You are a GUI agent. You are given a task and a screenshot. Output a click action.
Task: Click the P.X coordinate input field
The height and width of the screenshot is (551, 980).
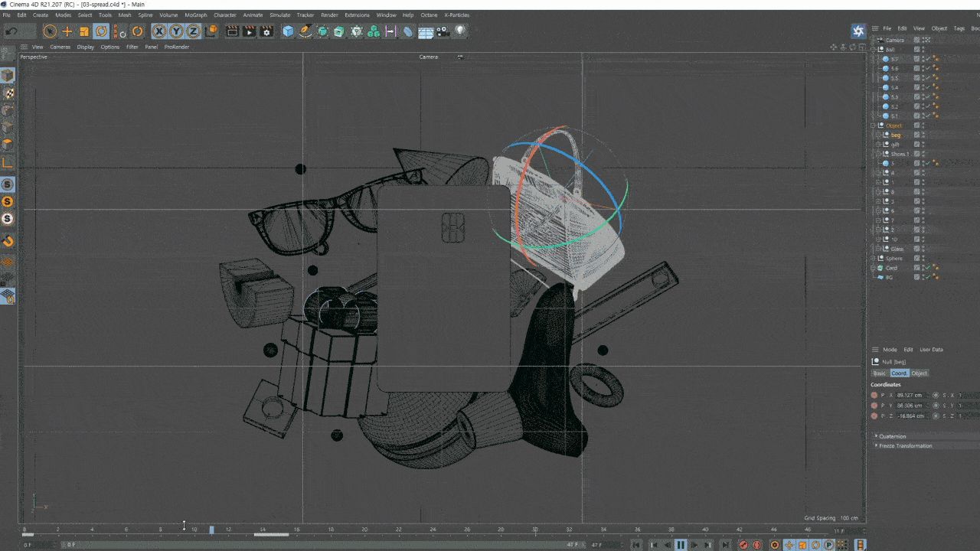(x=910, y=396)
